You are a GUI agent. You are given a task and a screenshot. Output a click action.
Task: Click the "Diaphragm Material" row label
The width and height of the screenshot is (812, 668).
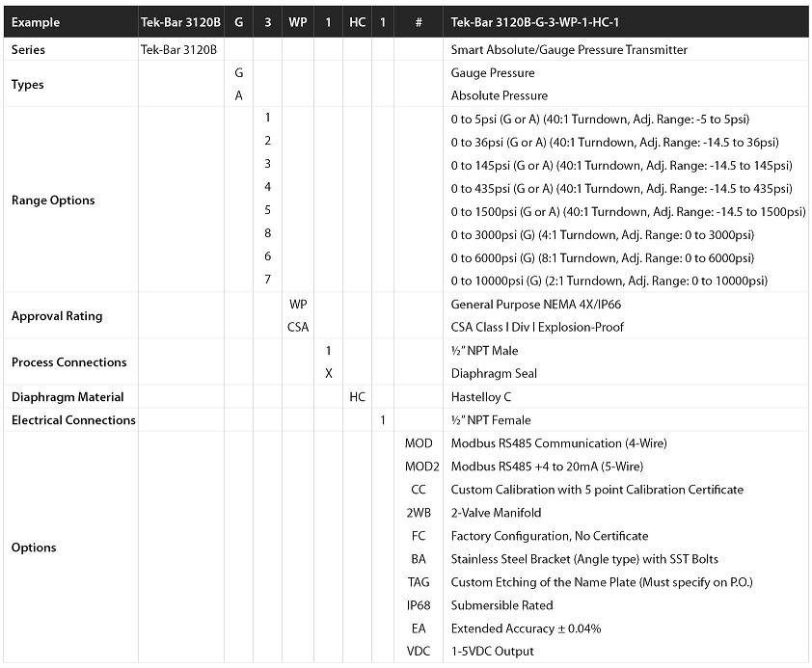coord(68,397)
